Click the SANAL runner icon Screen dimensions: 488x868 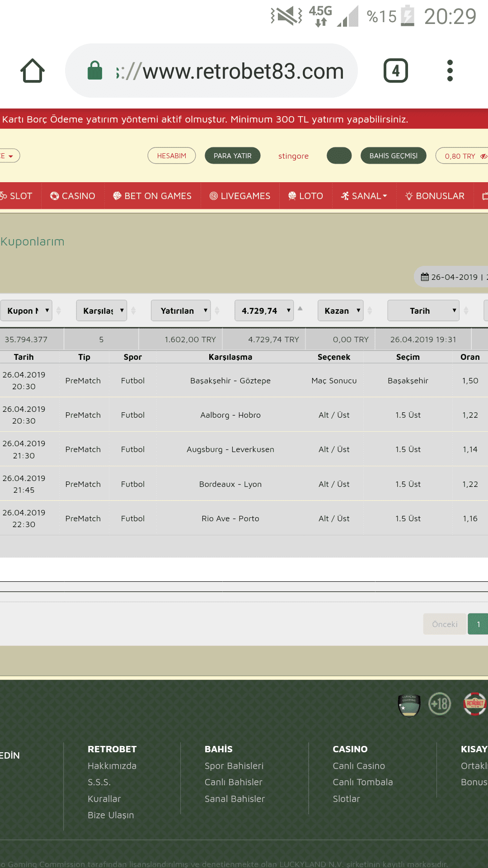point(345,196)
